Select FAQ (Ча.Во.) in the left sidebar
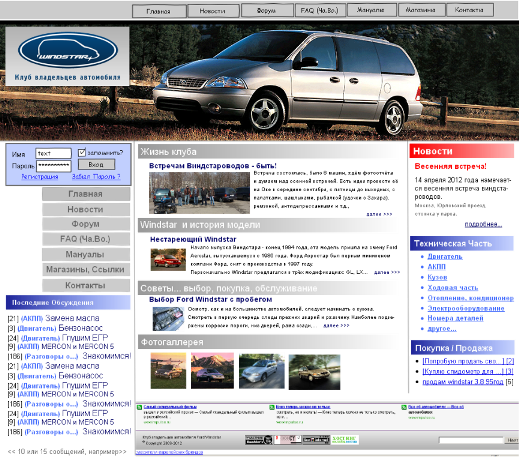 86,239
